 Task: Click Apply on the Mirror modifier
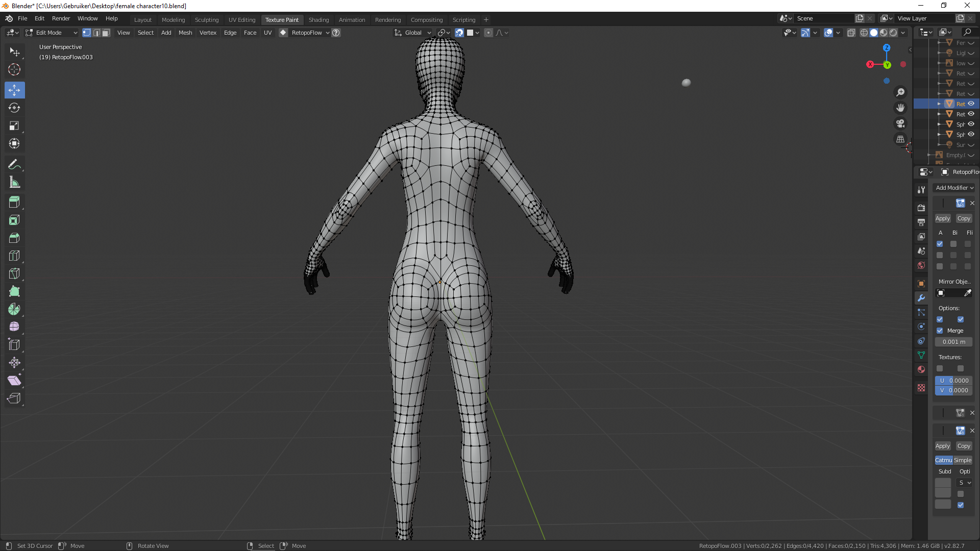[942, 218]
